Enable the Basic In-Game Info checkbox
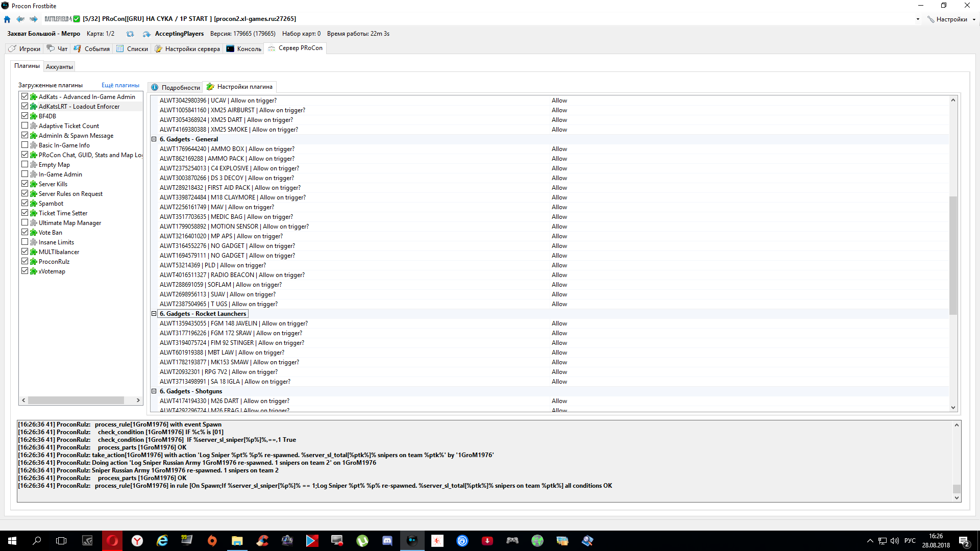980x551 pixels. click(x=24, y=145)
